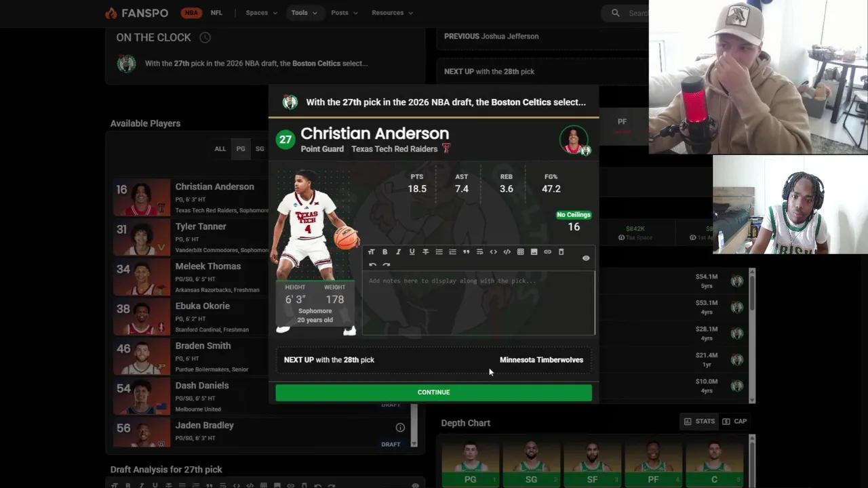Click the Celtics logo in the dialog header
868x488 pixels.
tap(290, 102)
